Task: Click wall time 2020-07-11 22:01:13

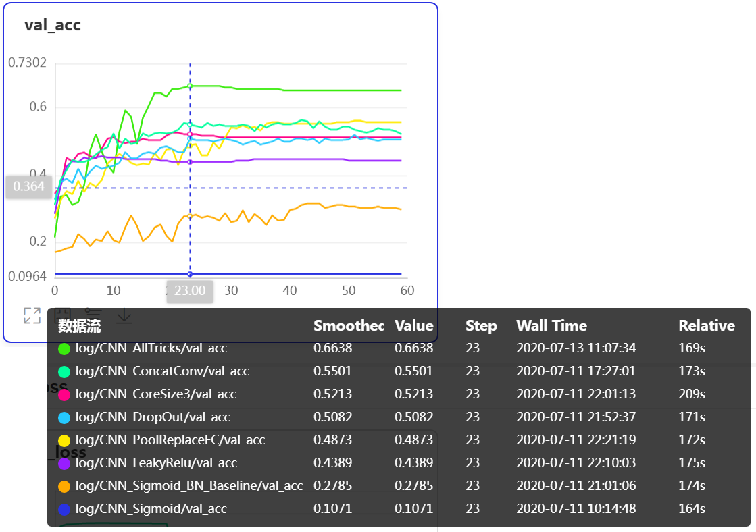Action: 576,394
